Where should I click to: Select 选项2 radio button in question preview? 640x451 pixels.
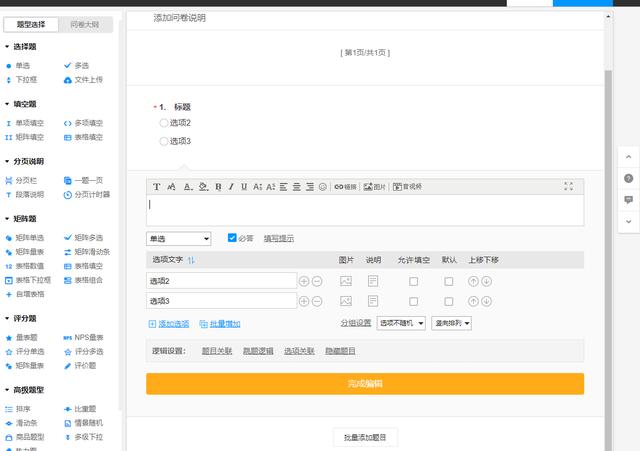pyautogui.click(x=163, y=123)
